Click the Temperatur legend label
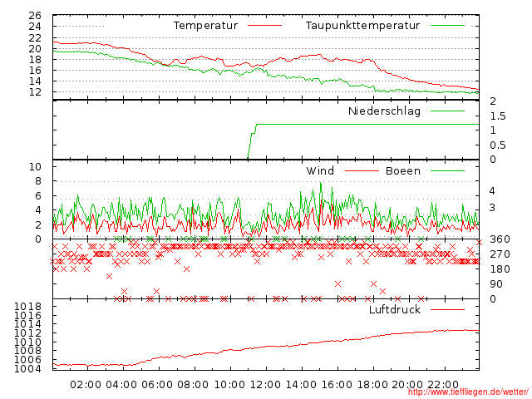The image size is (532, 399). pyautogui.click(x=205, y=26)
